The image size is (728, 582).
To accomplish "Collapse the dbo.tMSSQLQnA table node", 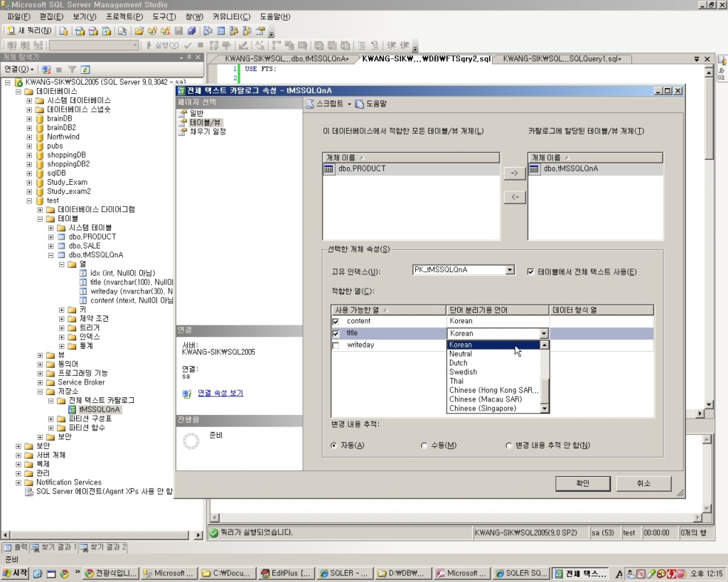I will (x=50, y=255).
